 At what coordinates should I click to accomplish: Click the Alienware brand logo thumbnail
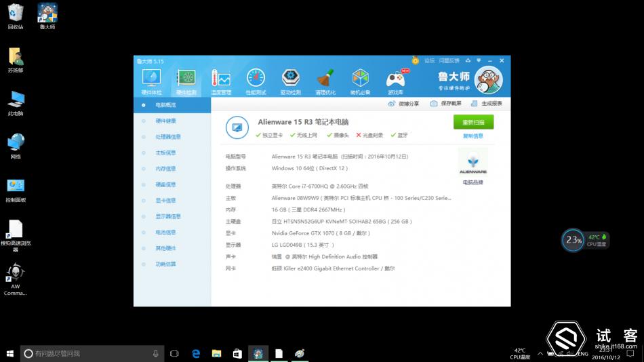click(472, 163)
